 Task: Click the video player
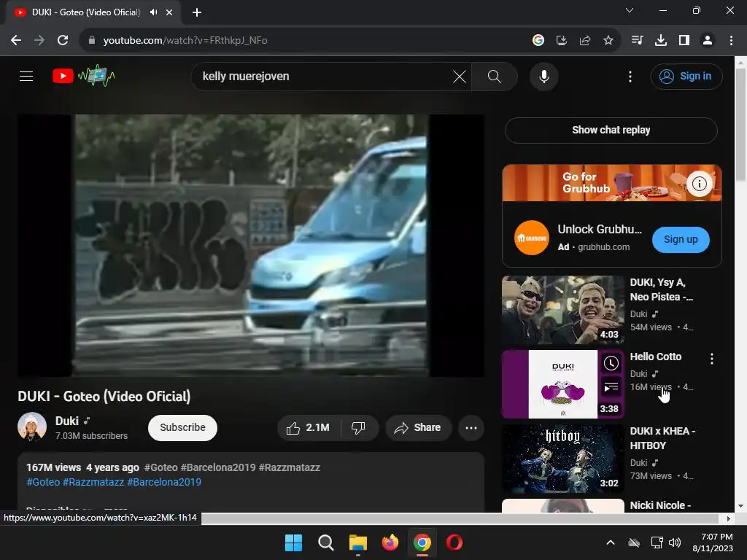[251, 245]
